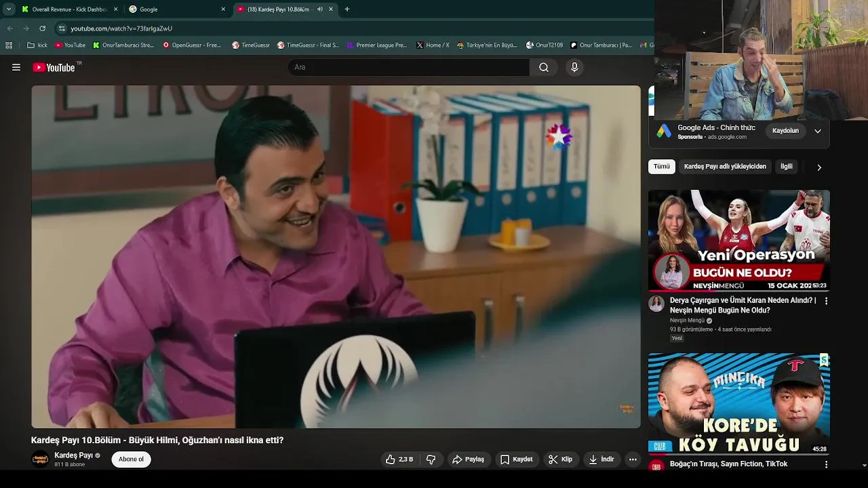Open the OnurT2109 bookmark
This screenshot has height=488, width=868.
pos(545,45)
